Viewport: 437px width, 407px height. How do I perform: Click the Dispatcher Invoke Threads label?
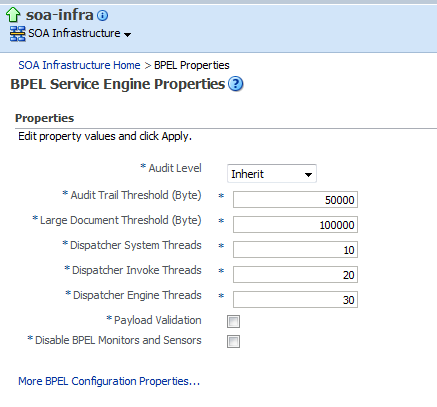coord(137,270)
